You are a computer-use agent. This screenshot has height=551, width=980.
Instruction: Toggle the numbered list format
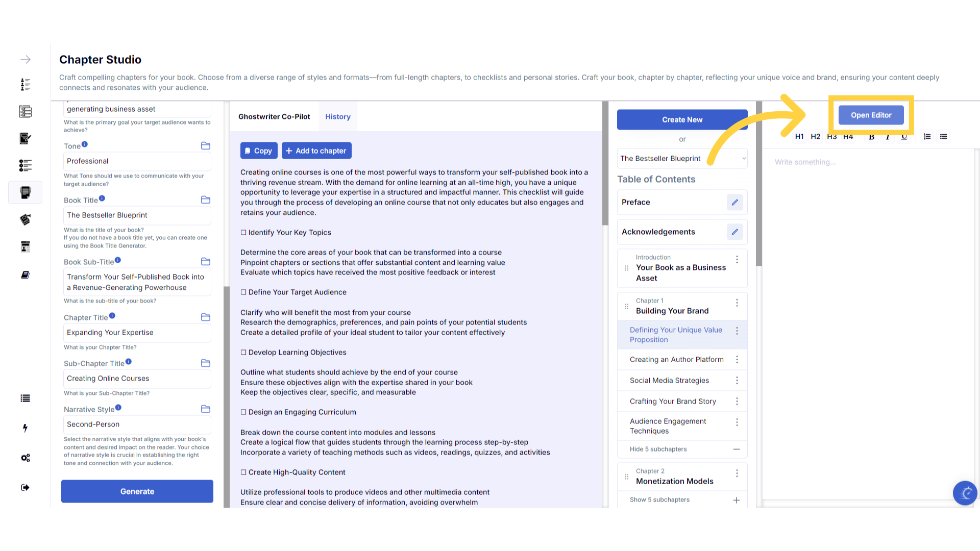(927, 137)
